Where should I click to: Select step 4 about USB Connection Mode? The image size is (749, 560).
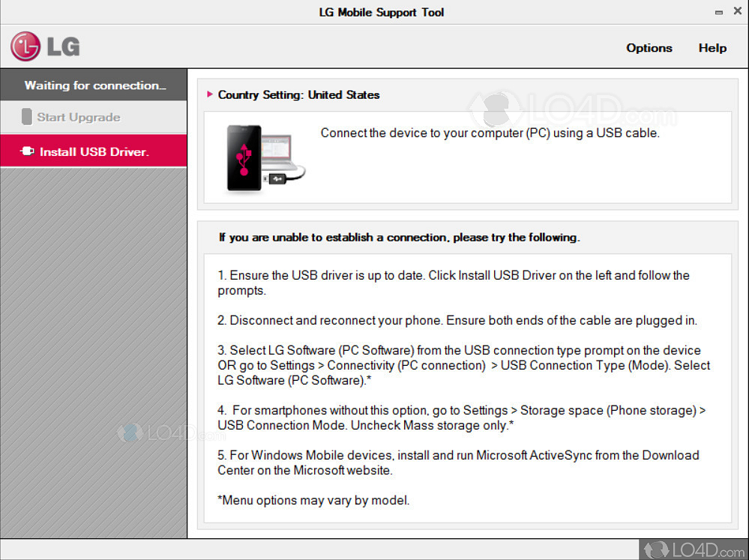(x=461, y=418)
